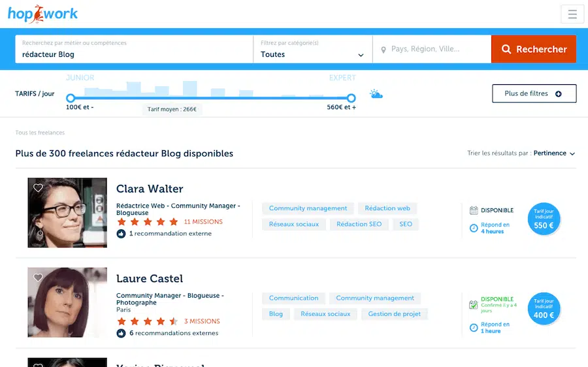This screenshot has width=588, height=367.
Task: Click thumbs-up icon on Clara Walter's recommendation
Action: tap(121, 234)
